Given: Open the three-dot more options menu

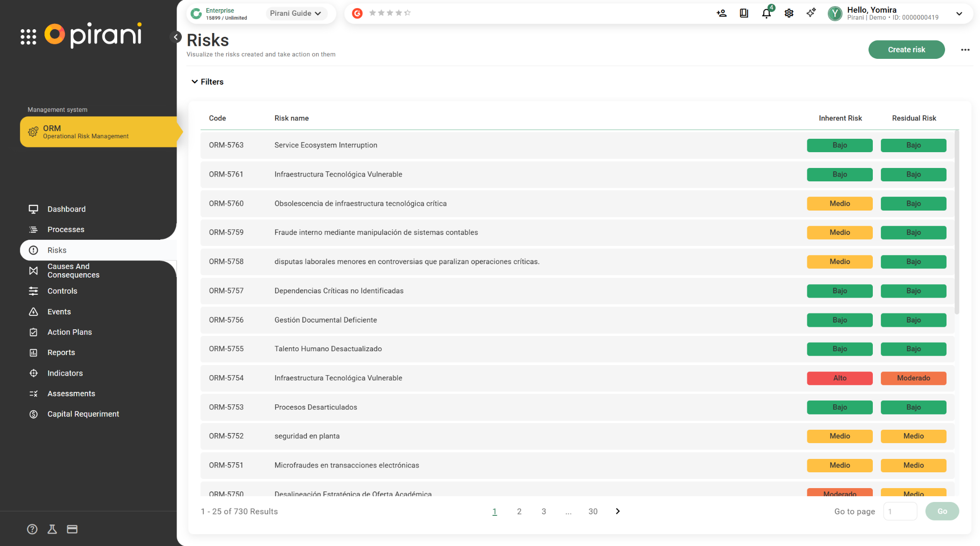Looking at the screenshot, I should click(x=965, y=50).
